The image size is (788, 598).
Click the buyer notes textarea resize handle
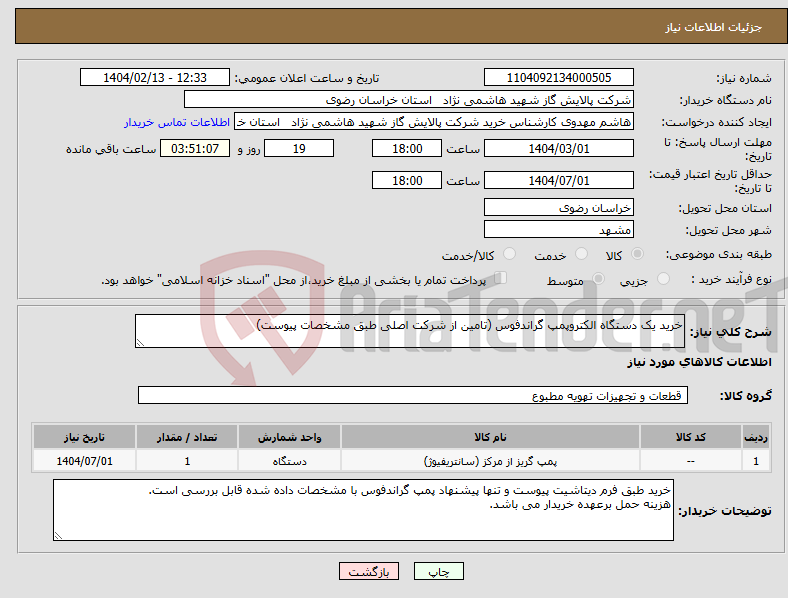pyautogui.click(x=58, y=536)
